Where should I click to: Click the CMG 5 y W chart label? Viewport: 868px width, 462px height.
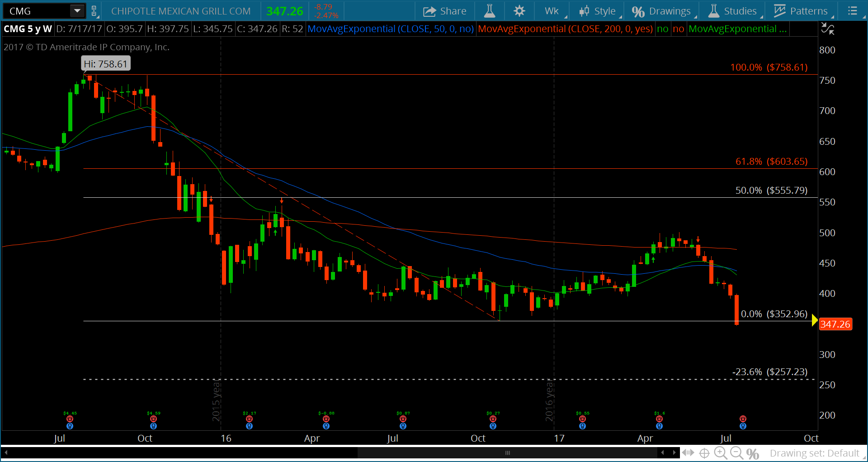click(x=28, y=29)
